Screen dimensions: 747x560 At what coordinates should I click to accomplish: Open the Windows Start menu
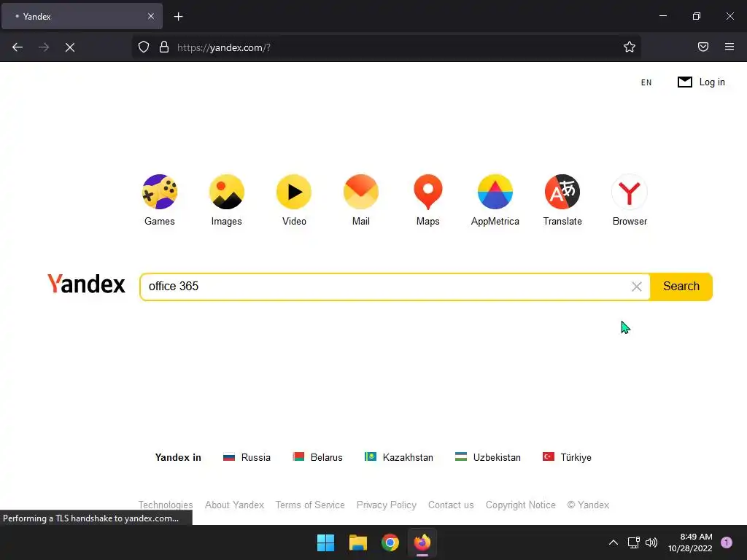tap(326, 542)
